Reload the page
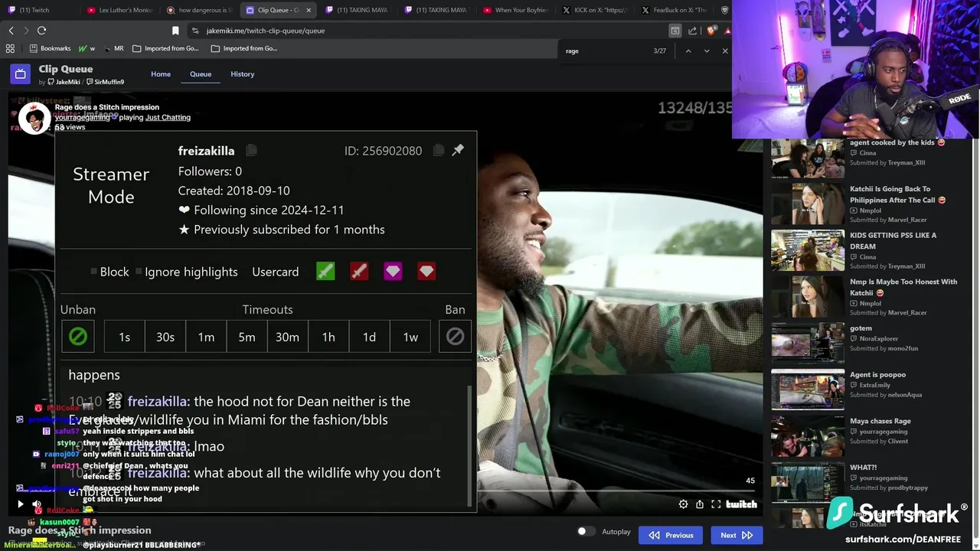The image size is (980, 551). coord(42,31)
